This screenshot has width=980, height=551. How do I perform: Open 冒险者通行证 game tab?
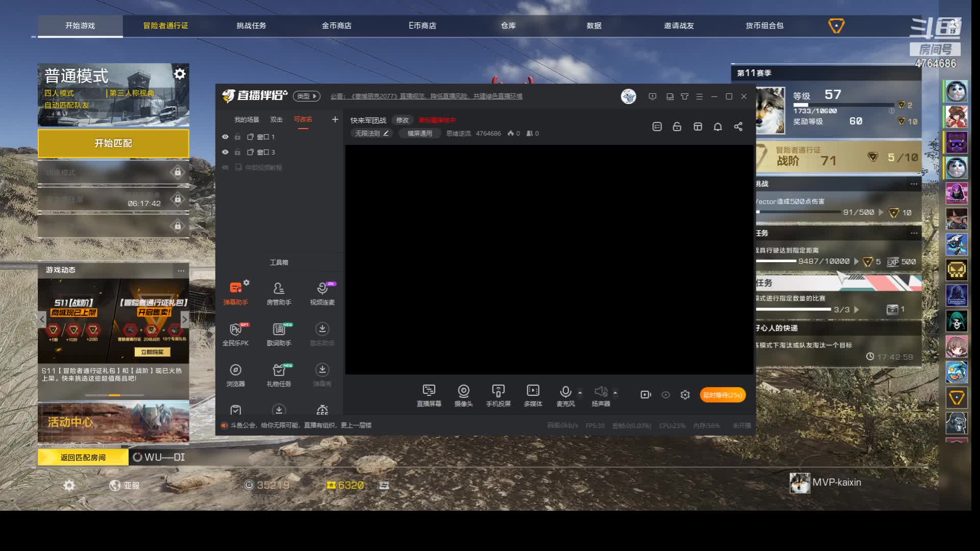click(165, 26)
